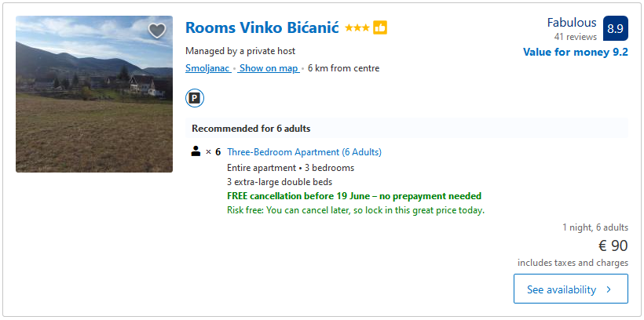The image size is (644, 320).
Task: Open the Smoljanac location link
Action: coord(207,68)
